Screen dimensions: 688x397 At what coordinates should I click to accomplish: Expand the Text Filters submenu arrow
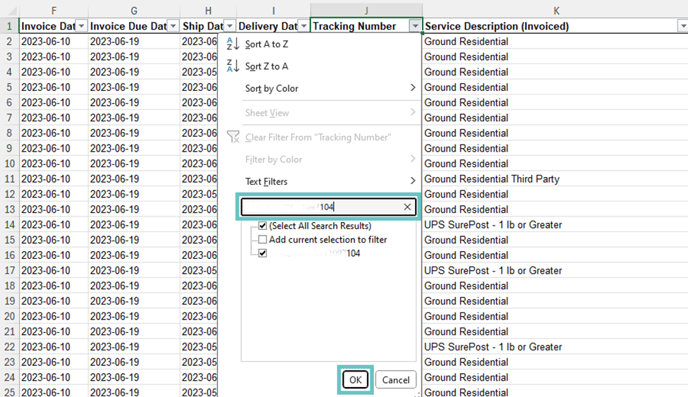(412, 181)
